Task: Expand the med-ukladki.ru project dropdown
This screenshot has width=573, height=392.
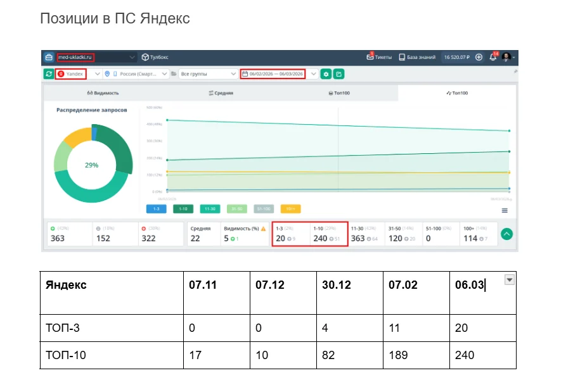Action: 132,57
